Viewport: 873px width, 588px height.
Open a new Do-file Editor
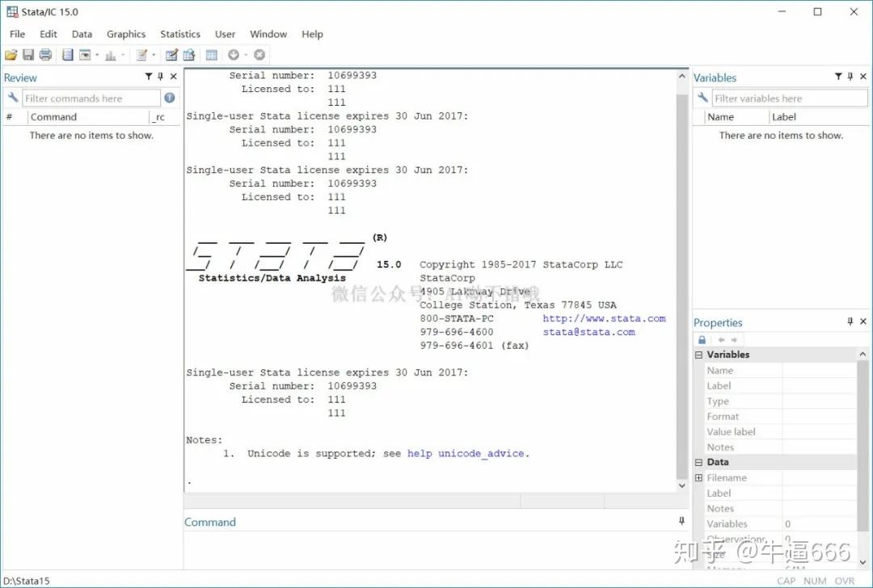coord(141,54)
